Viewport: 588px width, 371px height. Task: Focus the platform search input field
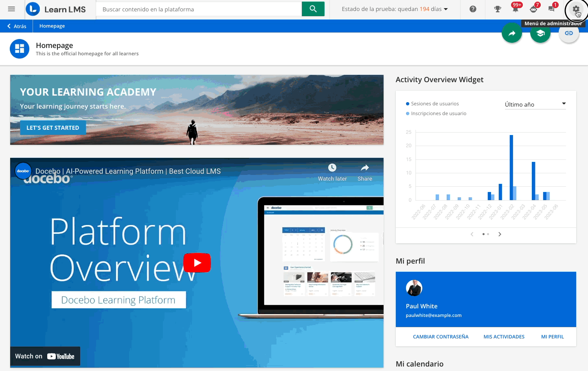199,9
